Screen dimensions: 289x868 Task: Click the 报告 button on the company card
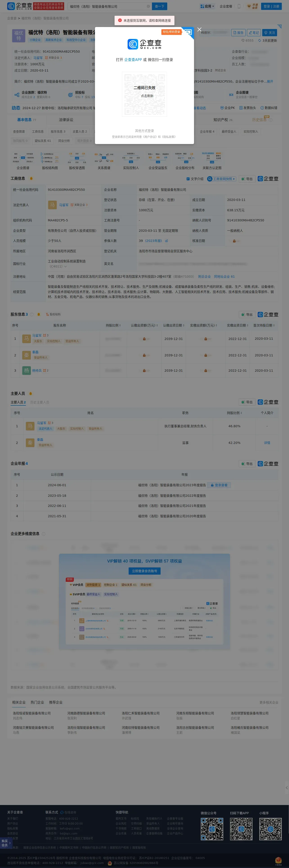[x=238, y=33]
